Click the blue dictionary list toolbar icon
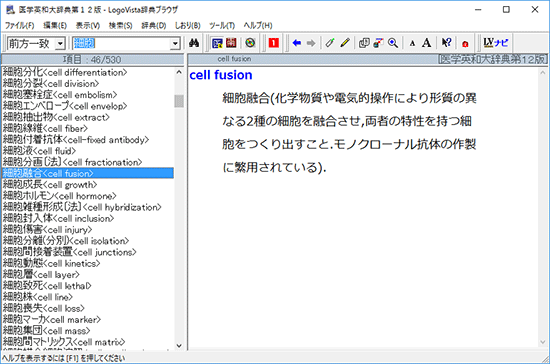The width and height of the screenshot is (550, 364). [x=217, y=43]
